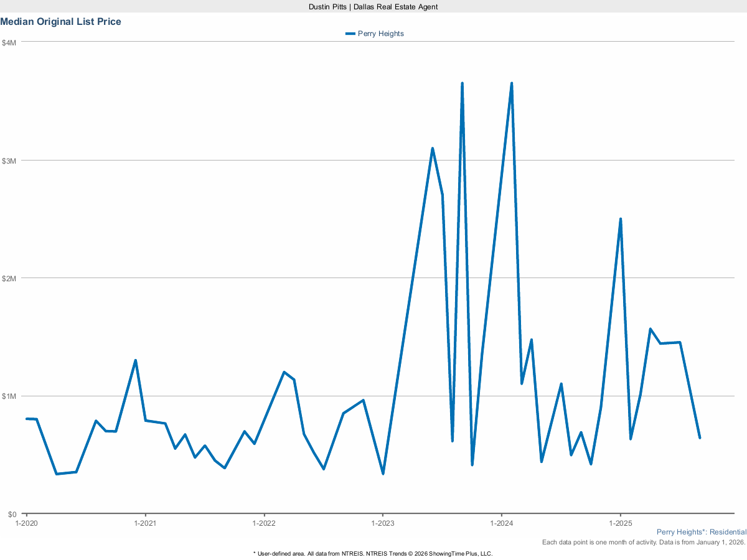Viewport: 747px width, 560px height.
Task: Select the $1M y-axis label
Action: tap(9, 396)
